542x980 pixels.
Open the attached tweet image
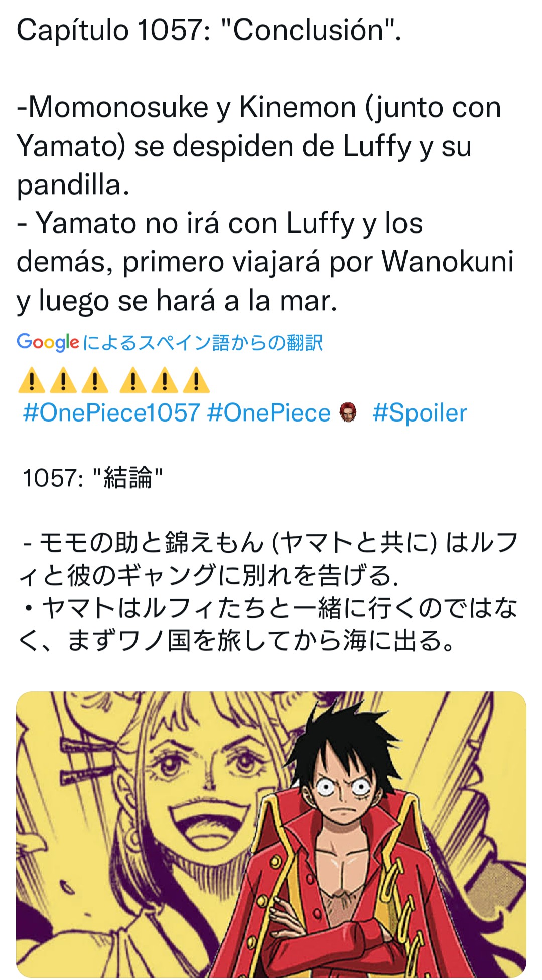click(x=271, y=834)
